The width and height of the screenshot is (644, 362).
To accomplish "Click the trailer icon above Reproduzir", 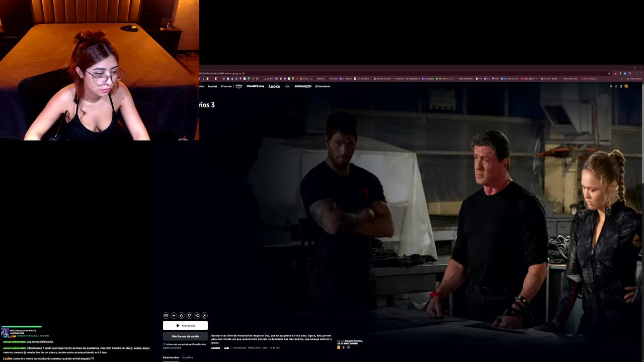I will (x=166, y=316).
